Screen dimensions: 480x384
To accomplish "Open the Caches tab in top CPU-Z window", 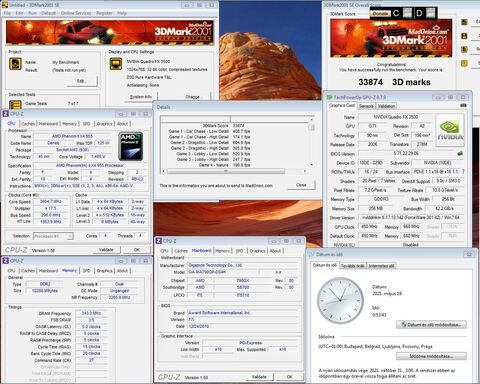I will click(x=28, y=124).
